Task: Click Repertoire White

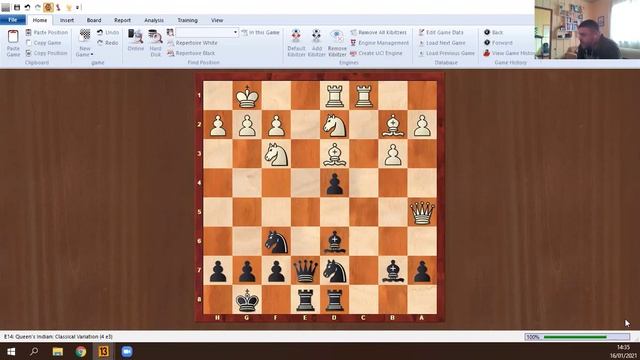Action: [192, 43]
